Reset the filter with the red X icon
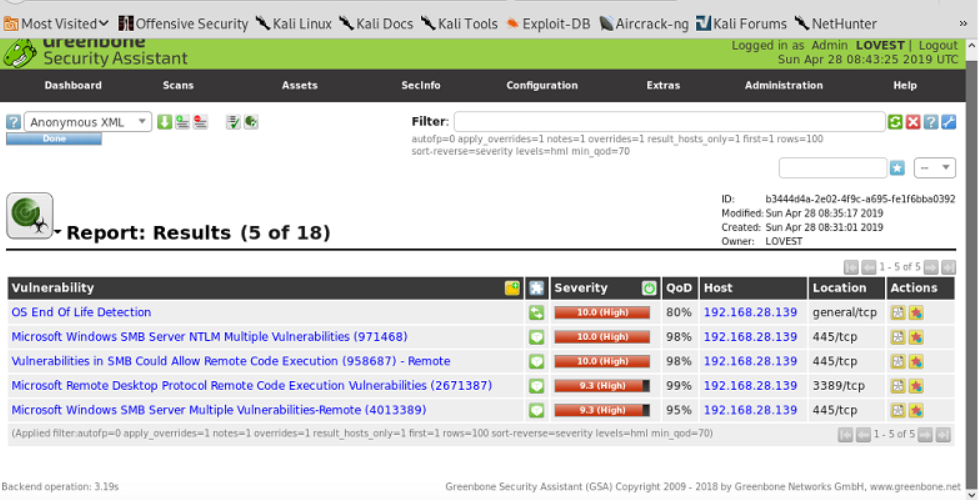 913,122
